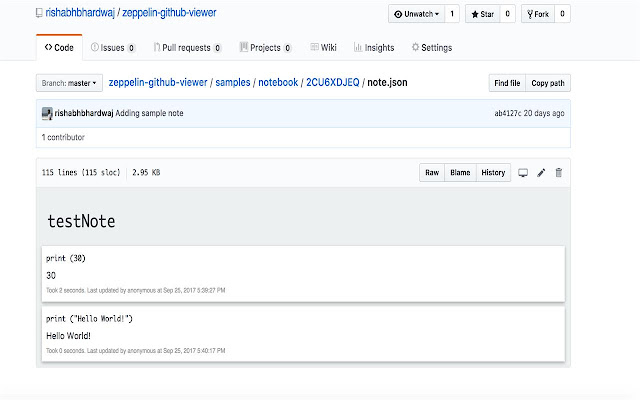Open commit hash ab4127c
Image resolution: width=640 pixels, height=400 pixels.
(x=508, y=113)
